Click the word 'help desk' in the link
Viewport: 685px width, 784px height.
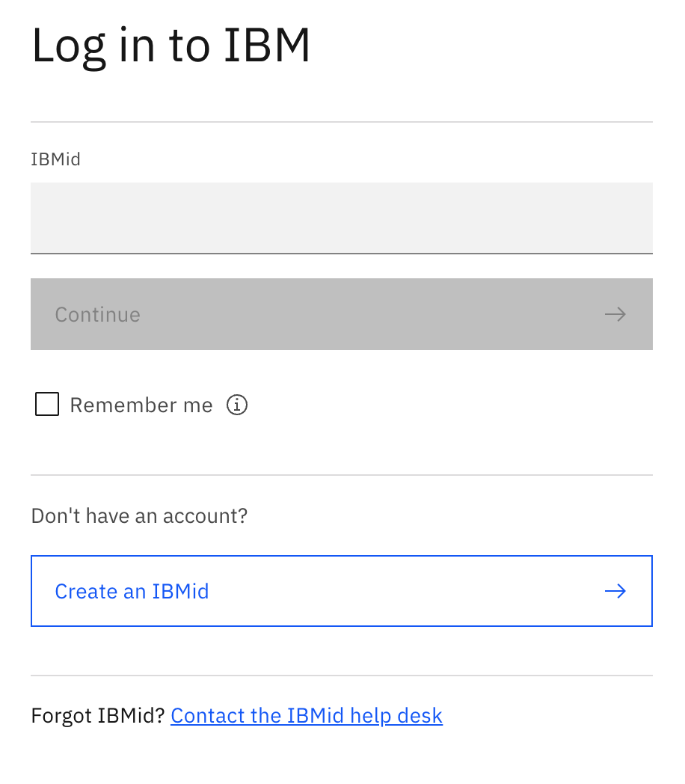(396, 715)
